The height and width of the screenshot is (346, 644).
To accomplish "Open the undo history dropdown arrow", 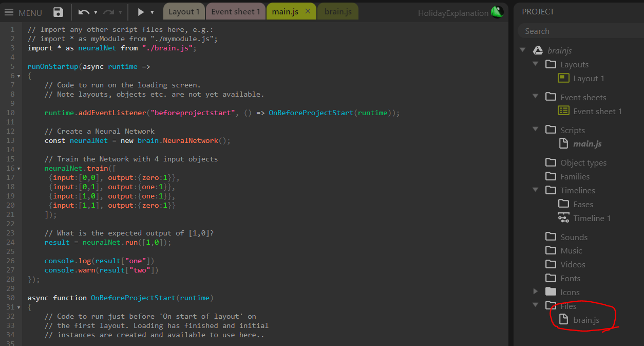I will pos(96,12).
